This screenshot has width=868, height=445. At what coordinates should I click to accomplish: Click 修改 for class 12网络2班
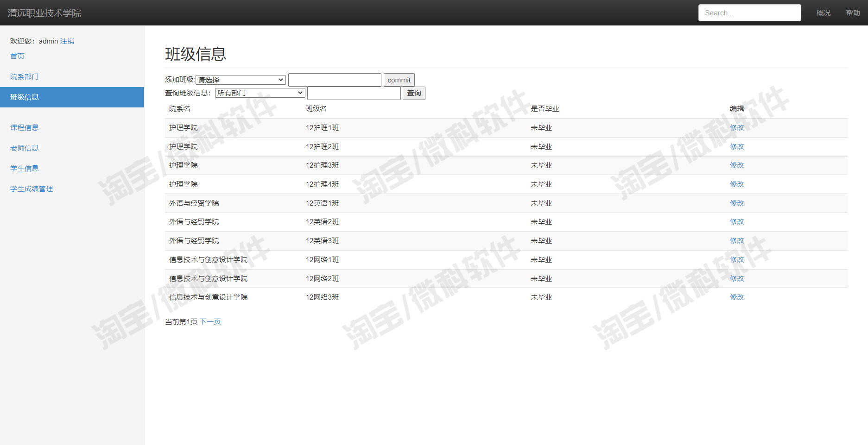[737, 279]
